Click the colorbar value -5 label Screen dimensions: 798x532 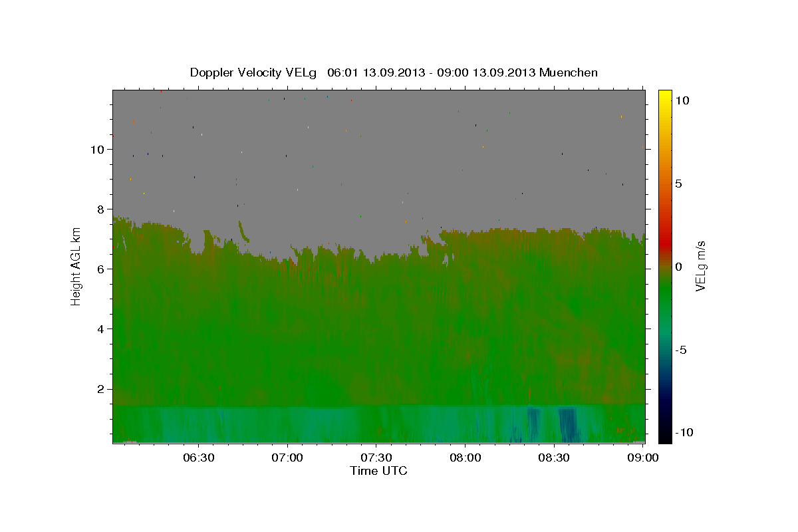tap(680, 350)
